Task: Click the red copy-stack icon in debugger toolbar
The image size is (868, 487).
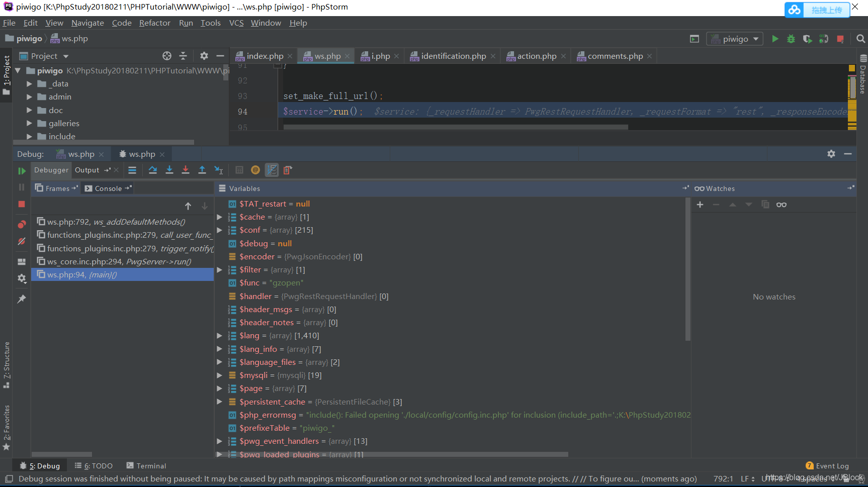Action: pyautogui.click(x=288, y=170)
